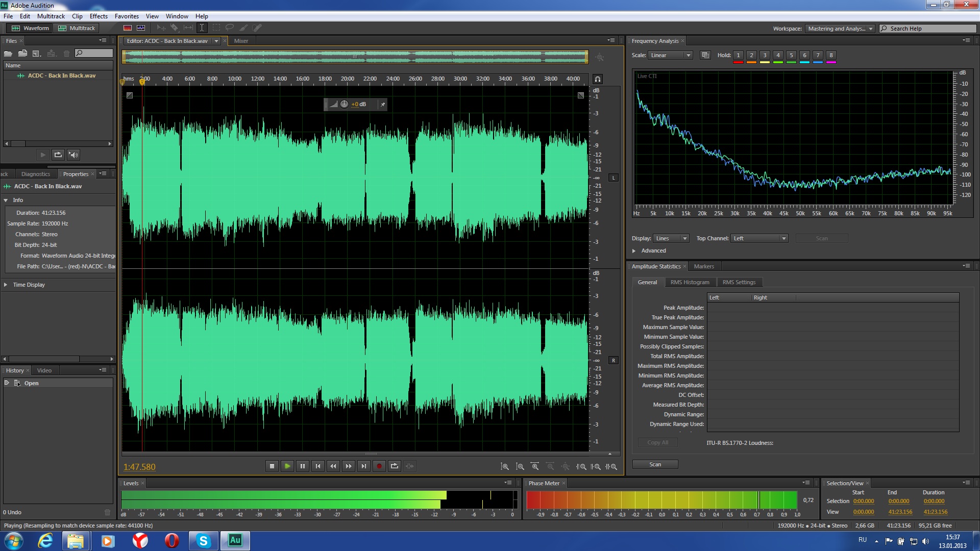Screen dimensions: 980x551
Task: Switch to the RMS Histogram tab
Action: coord(690,282)
